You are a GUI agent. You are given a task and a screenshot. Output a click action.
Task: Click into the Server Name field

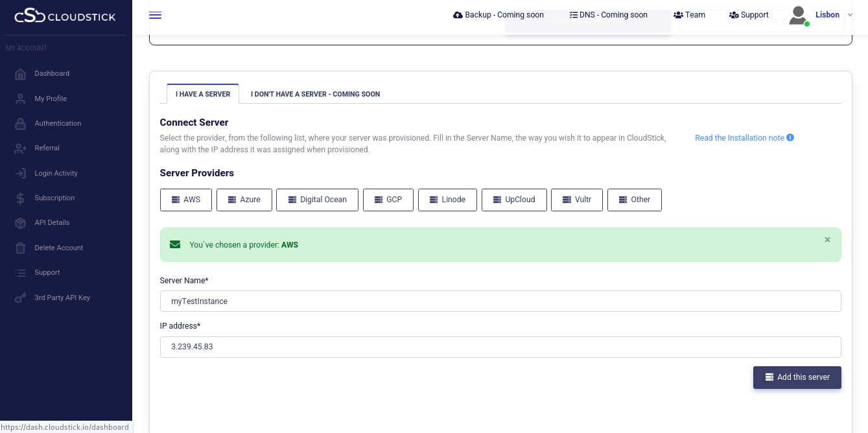pos(500,301)
